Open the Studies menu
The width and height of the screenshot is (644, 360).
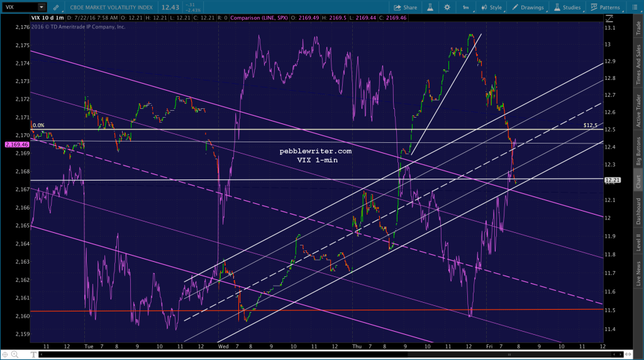click(x=567, y=8)
